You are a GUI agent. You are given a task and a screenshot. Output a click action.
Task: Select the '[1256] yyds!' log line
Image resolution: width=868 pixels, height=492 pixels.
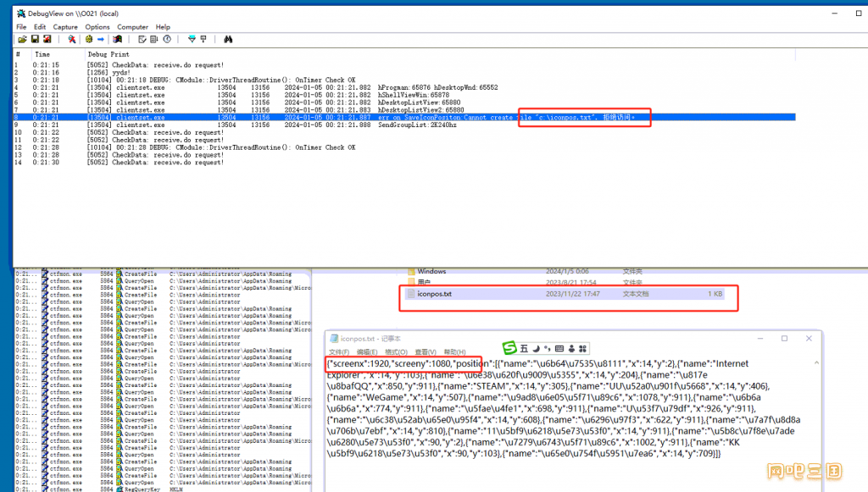pyautogui.click(x=404, y=73)
